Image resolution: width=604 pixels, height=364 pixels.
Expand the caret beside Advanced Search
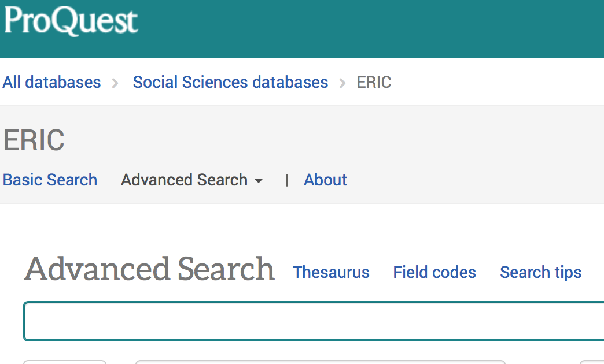click(259, 181)
